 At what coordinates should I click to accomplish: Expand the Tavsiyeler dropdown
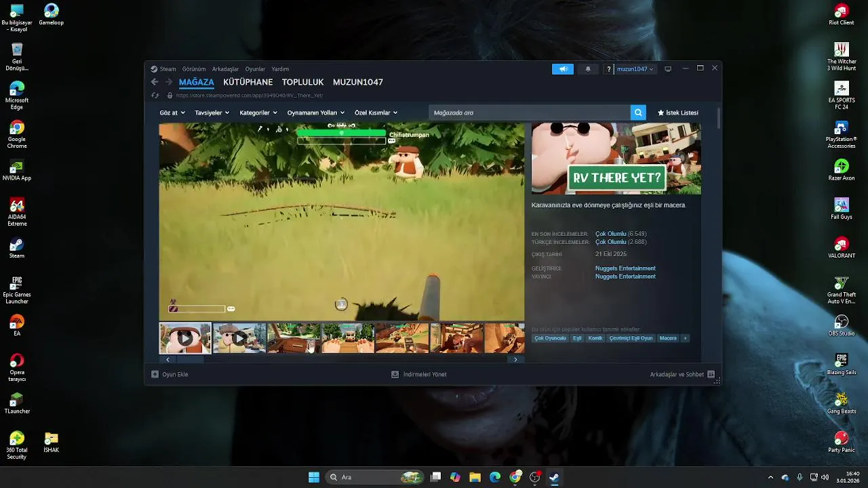212,113
